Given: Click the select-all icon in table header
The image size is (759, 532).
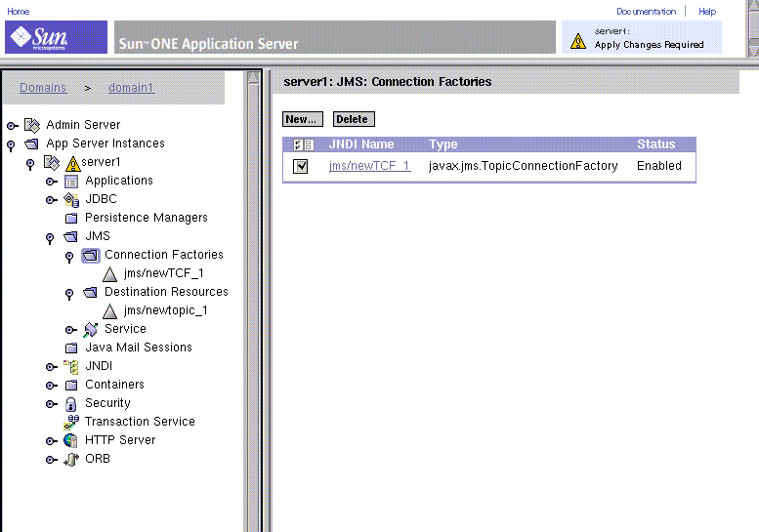Looking at the screenshot, I should (298, 144).
